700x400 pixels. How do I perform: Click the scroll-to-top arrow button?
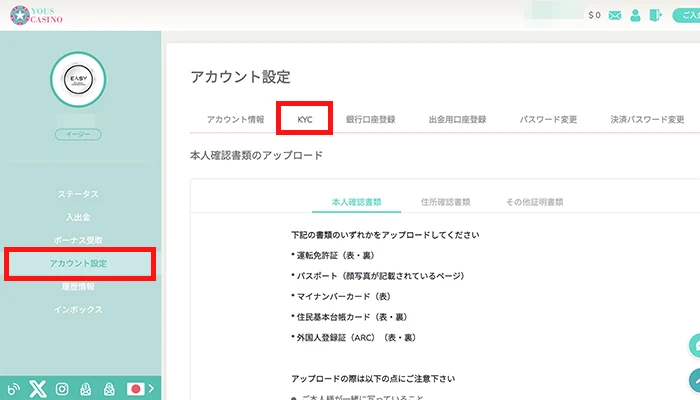pyautogui.click(x=695, y=381)
